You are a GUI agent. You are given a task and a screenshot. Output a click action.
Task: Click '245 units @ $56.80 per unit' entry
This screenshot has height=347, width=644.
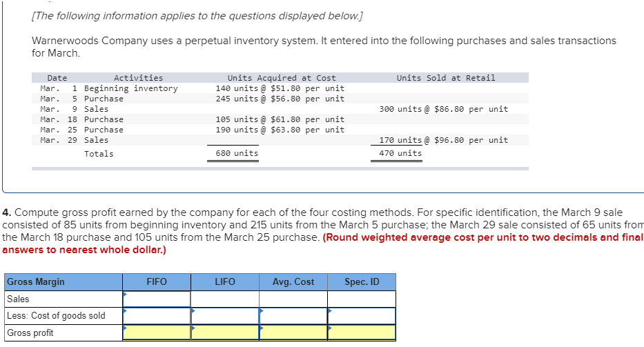pyautogui.click(x=280, y=99)
